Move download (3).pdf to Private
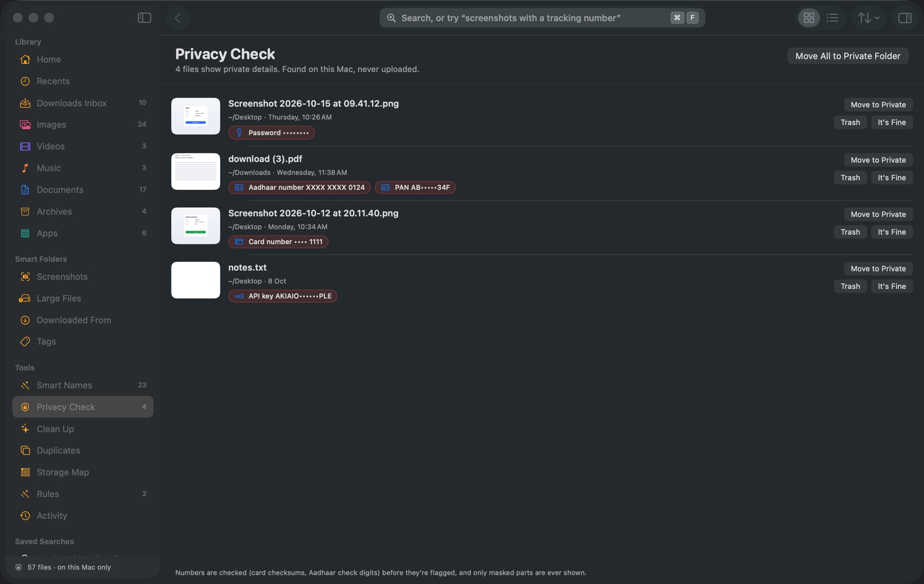The height and width of the screenshot is (584, 924). pyautogui.click(x=878, y=160)
